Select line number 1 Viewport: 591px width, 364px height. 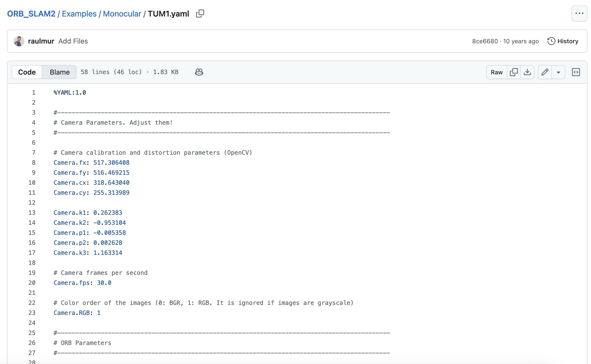click(34, 93)
